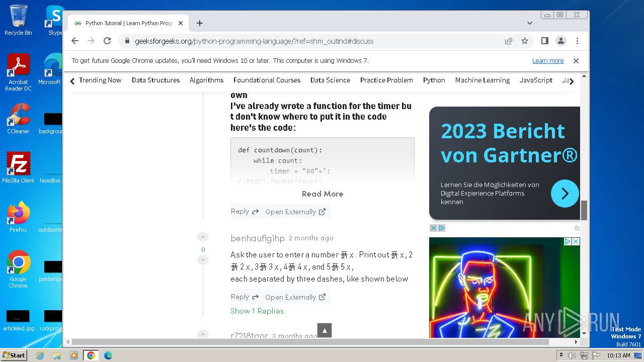Close the neon ad with its X icon
The width and height of the screenshot is (644, 362).
(x=576, y=242)
